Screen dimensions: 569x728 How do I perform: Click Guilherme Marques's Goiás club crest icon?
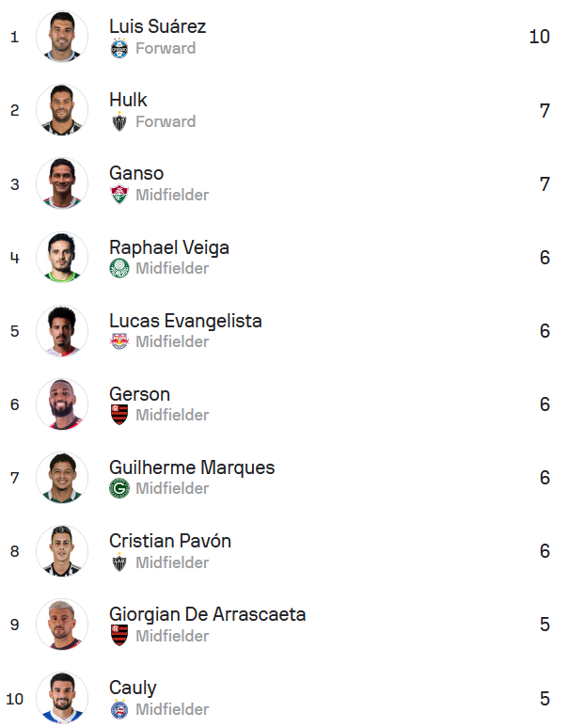point(119,489)
